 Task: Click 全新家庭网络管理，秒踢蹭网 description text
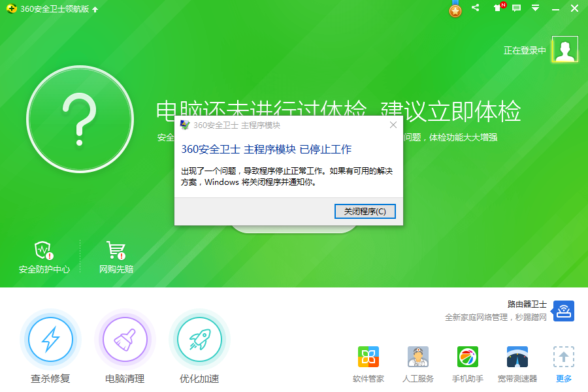(495, 318)
